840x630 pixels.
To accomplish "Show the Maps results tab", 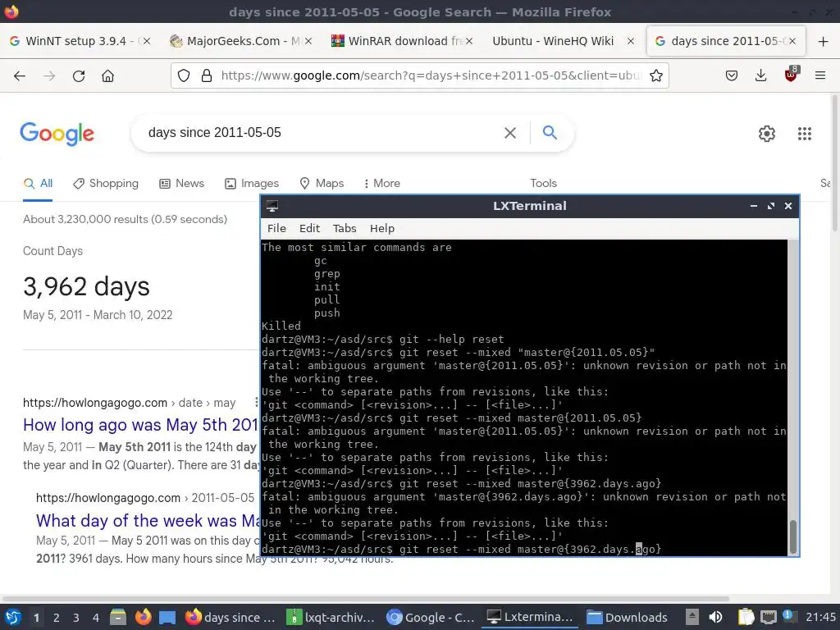I will 322,183.
